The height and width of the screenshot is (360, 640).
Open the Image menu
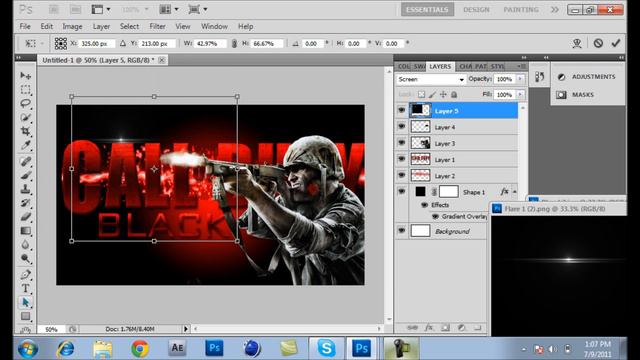pos(72,26)
